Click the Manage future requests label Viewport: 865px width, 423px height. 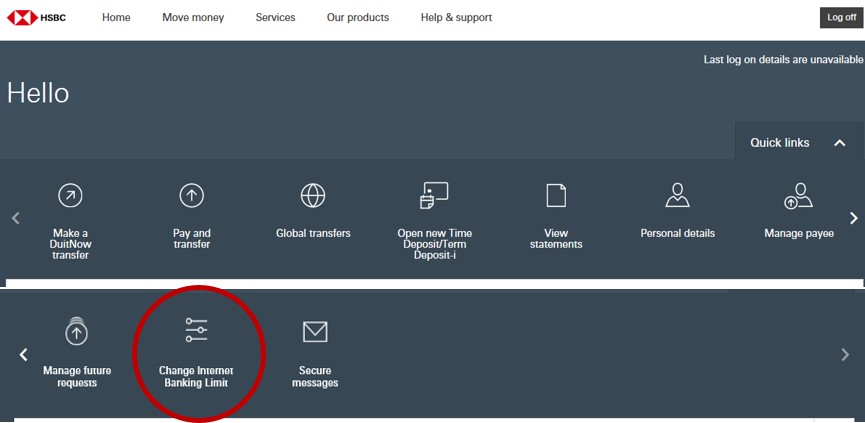click(77, 376)
